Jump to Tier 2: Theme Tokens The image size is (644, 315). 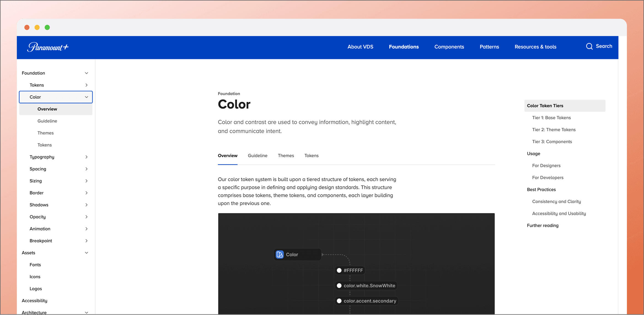pyautogui.click(x=554, y=129)
